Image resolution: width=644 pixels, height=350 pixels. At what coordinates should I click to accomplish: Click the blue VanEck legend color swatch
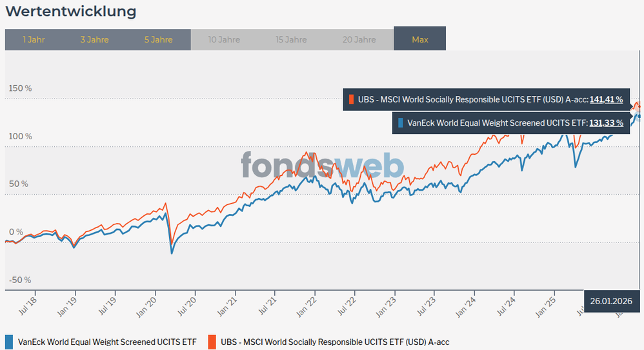click(9, 342)
